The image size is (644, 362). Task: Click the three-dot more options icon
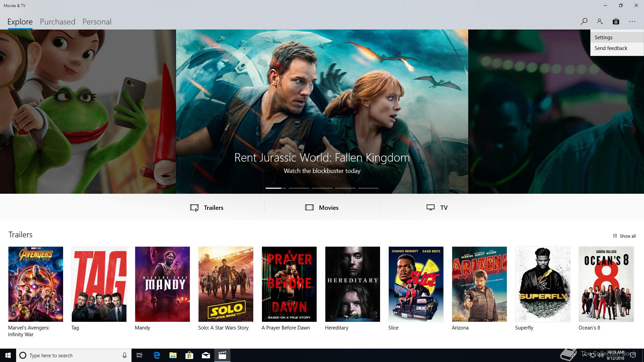[632, 21]
